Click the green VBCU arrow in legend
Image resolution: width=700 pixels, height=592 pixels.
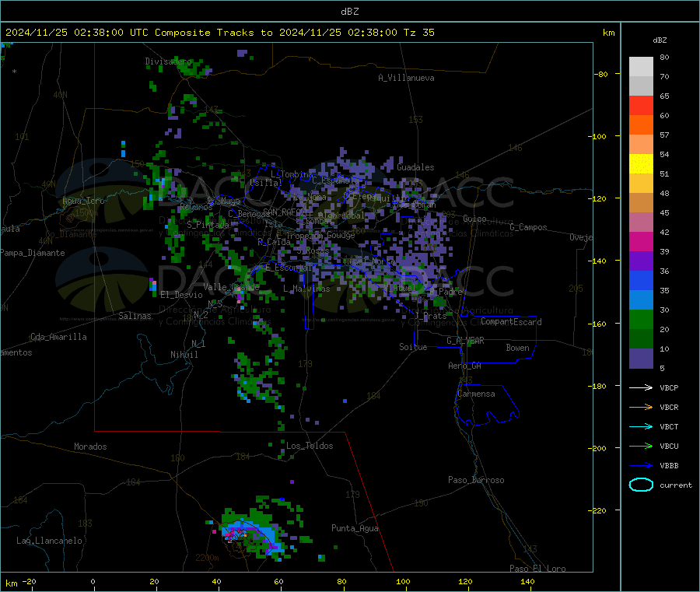(x=641, y=446)
